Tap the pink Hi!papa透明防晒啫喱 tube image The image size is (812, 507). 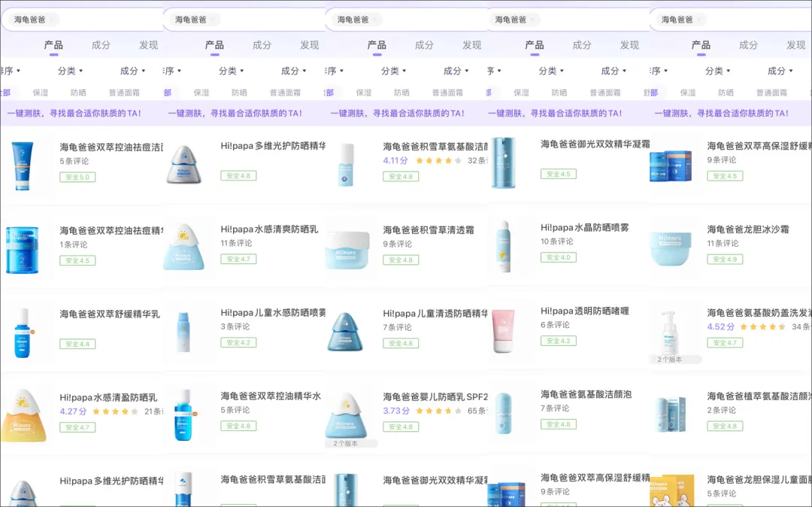[503, 331]
